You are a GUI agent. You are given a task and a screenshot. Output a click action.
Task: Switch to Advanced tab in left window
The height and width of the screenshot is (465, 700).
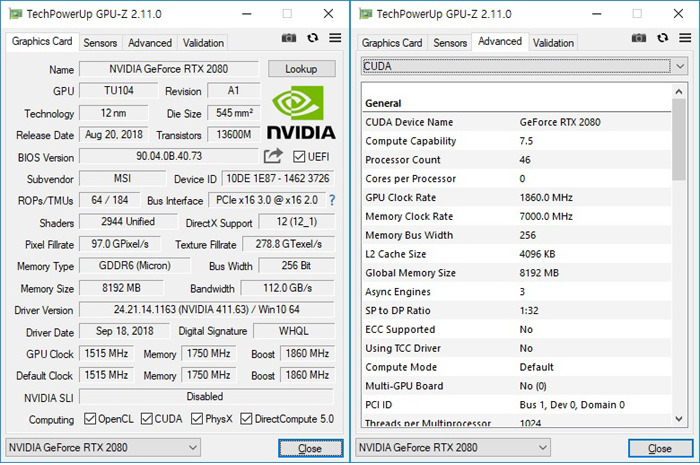click(x=150, y=43)
